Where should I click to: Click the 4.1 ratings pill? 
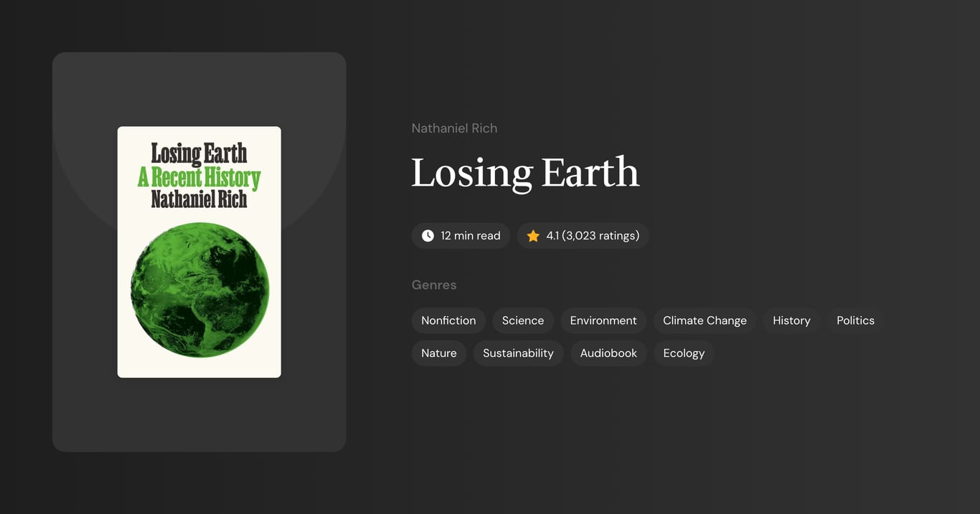click(x=583, y=235)
